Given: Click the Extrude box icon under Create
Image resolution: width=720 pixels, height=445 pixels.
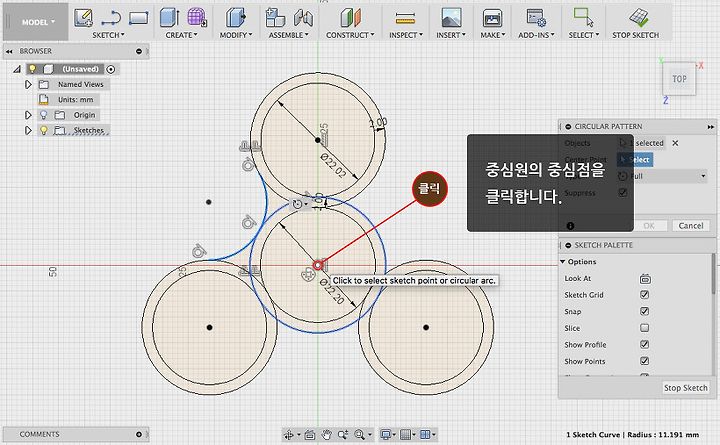Looking at the screenshot, I should (169, 18).
